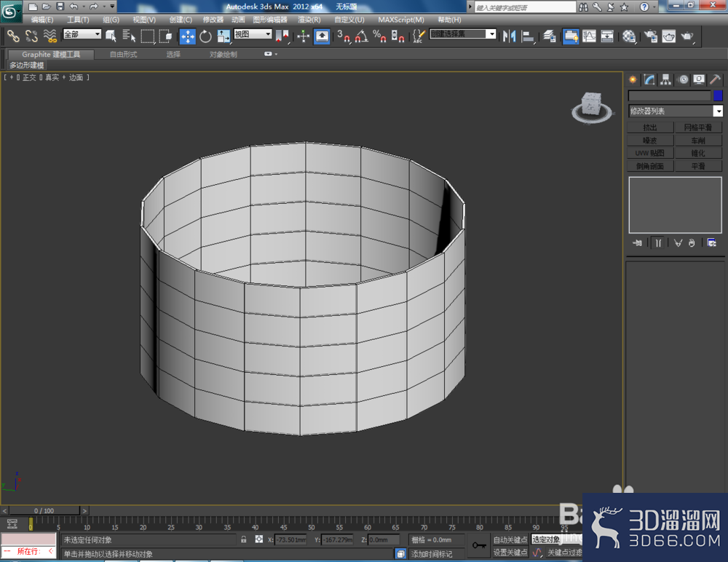Image resolution: width=728 pixels, height=562 pixels.
Task: Click the Use Pivot Point Center icon
Action: (x=282, y=36)
